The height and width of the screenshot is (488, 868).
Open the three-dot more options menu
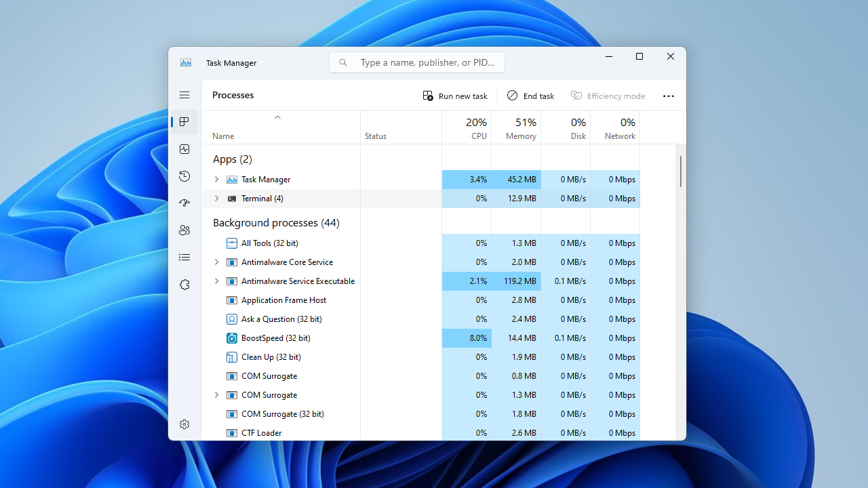click(x=669, y=96)
